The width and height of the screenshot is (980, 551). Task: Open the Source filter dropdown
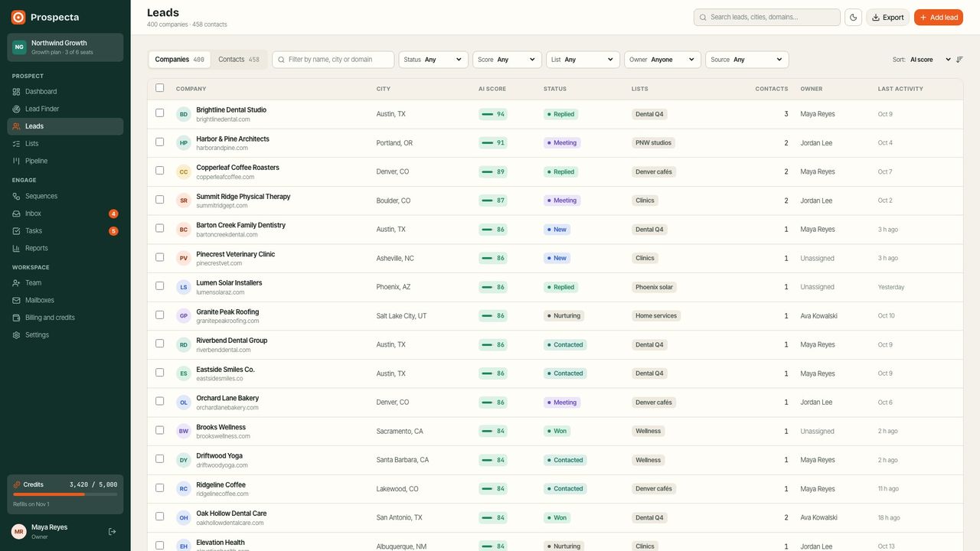(747, 60)
